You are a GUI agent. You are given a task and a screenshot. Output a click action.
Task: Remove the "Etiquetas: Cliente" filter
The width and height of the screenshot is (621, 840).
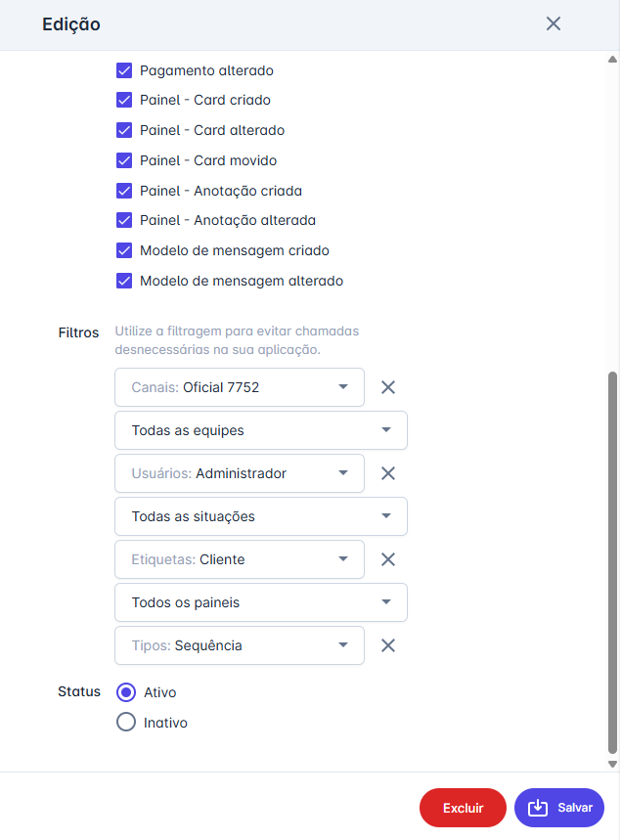pos(387,559)
